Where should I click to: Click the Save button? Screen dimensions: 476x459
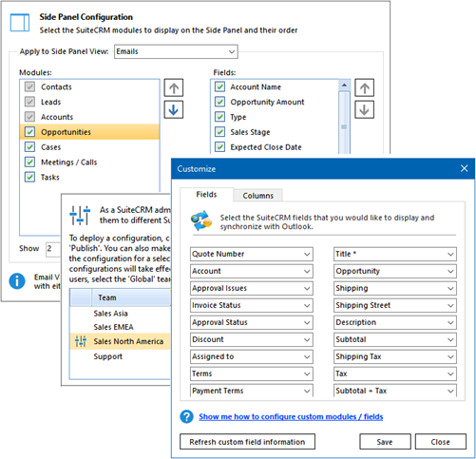(x=385, y=442)
